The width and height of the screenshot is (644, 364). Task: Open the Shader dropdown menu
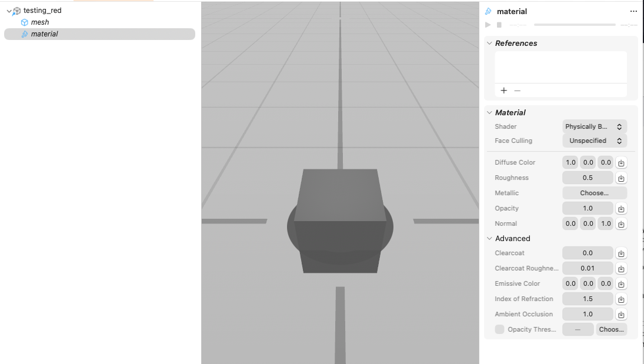tap(595, 126)
